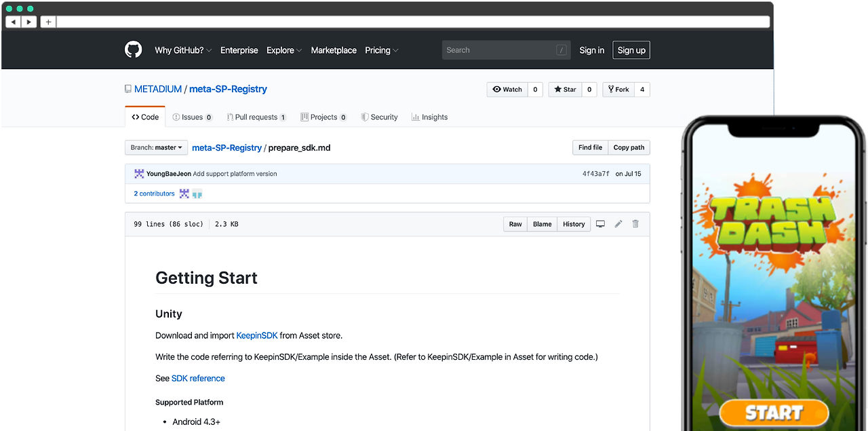Click the GitHub octocat logo
Screen dimensions: 868x431
(x=134, y=50)
